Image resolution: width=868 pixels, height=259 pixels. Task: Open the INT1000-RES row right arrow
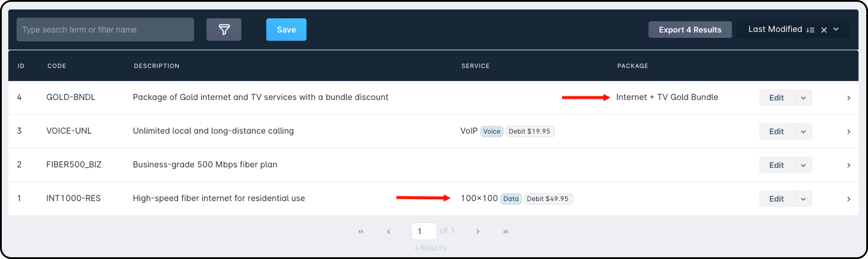tap(848, 199)
